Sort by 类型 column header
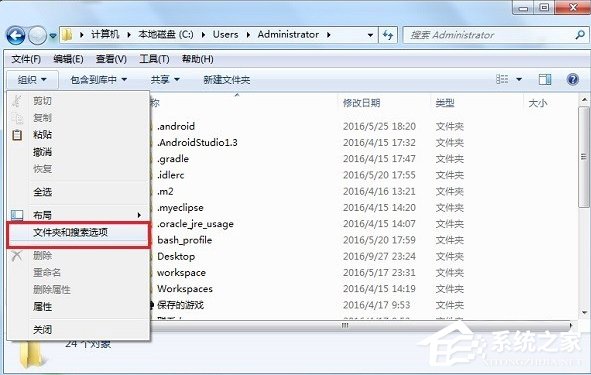This screenshot has height=375, width=591. tap(445, 103)
